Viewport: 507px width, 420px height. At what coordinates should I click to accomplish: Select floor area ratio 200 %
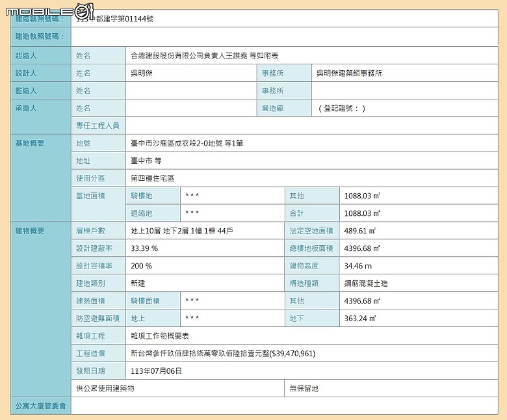coord(141,266)
